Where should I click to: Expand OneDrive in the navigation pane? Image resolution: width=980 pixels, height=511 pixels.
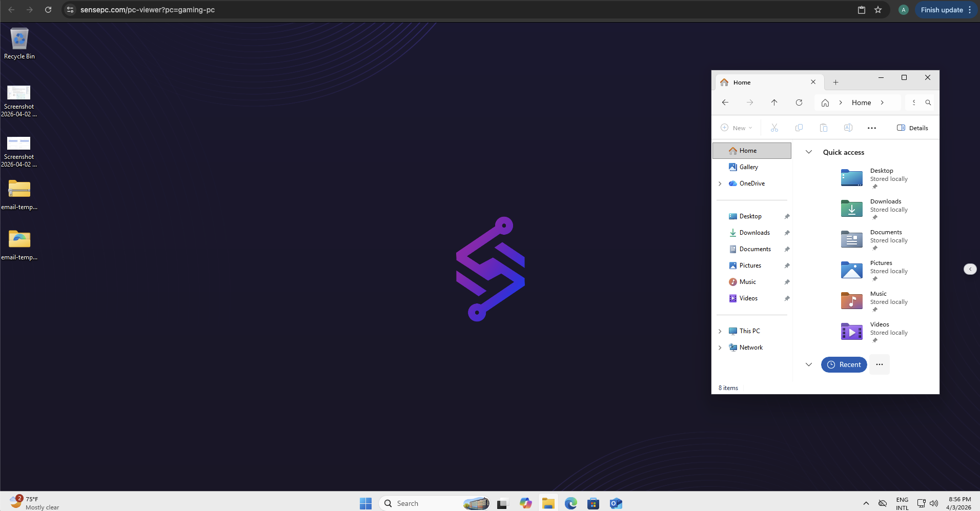coord(720,183)
